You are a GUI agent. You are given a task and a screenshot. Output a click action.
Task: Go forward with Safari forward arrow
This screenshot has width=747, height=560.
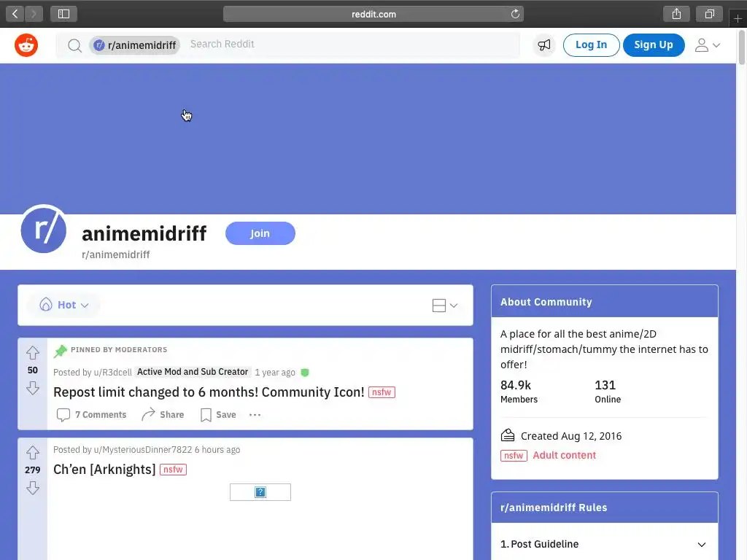(34, 14)
